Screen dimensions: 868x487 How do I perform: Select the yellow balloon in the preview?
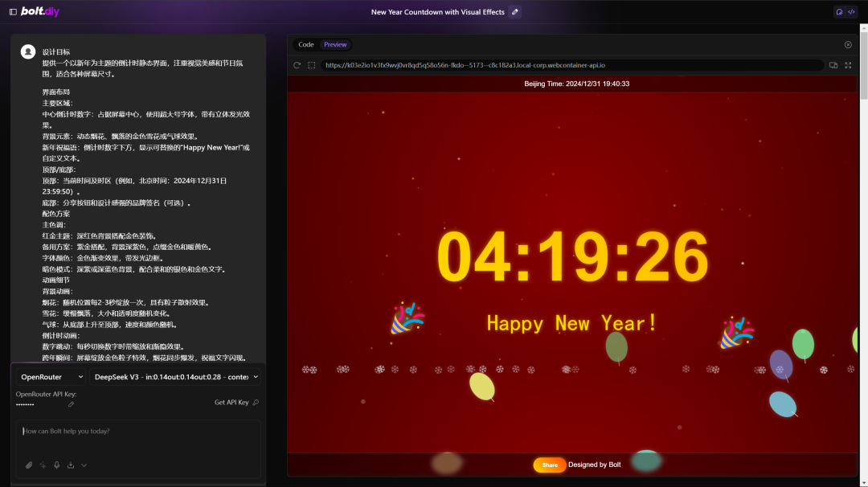pyautogui.click(x=482, y=386)
